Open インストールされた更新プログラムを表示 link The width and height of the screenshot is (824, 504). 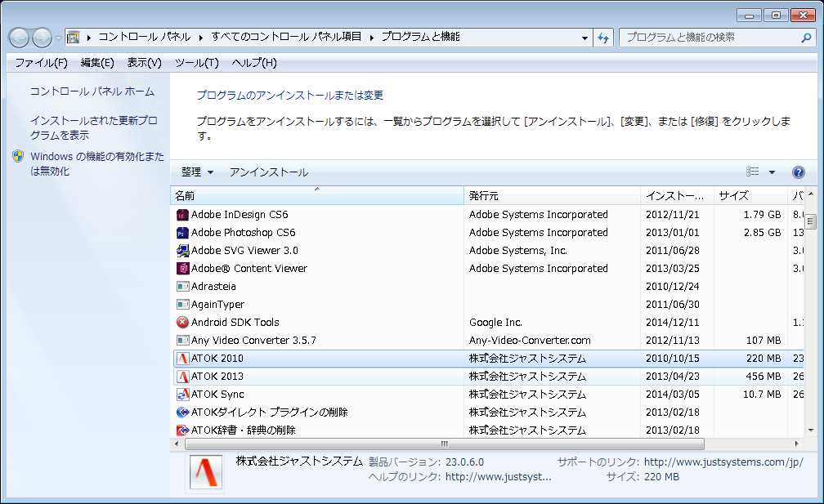[x=93, y=127]
